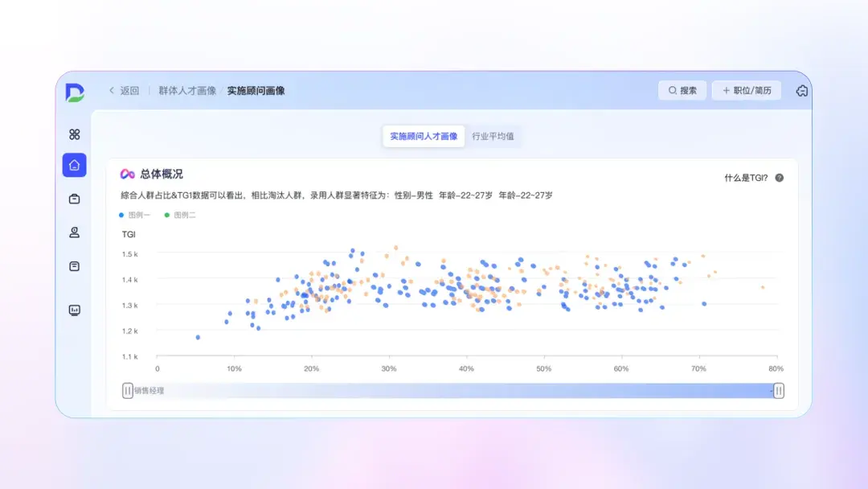Switch to the 行业平均值 tab
868x489 pixels.
tap(493, 136)
